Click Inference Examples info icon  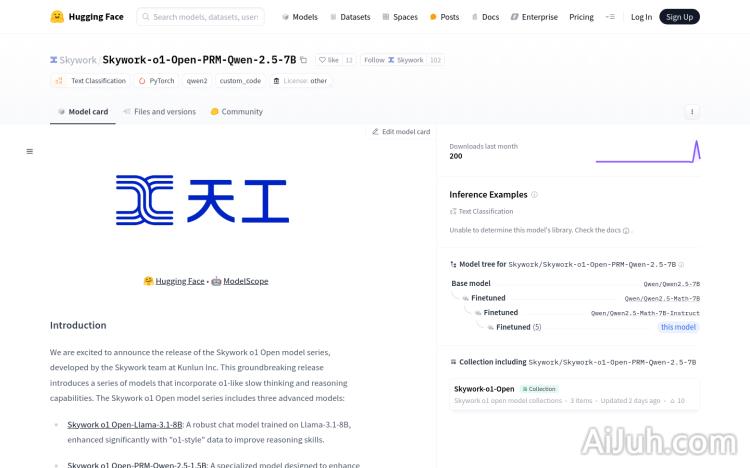(534, 195)
